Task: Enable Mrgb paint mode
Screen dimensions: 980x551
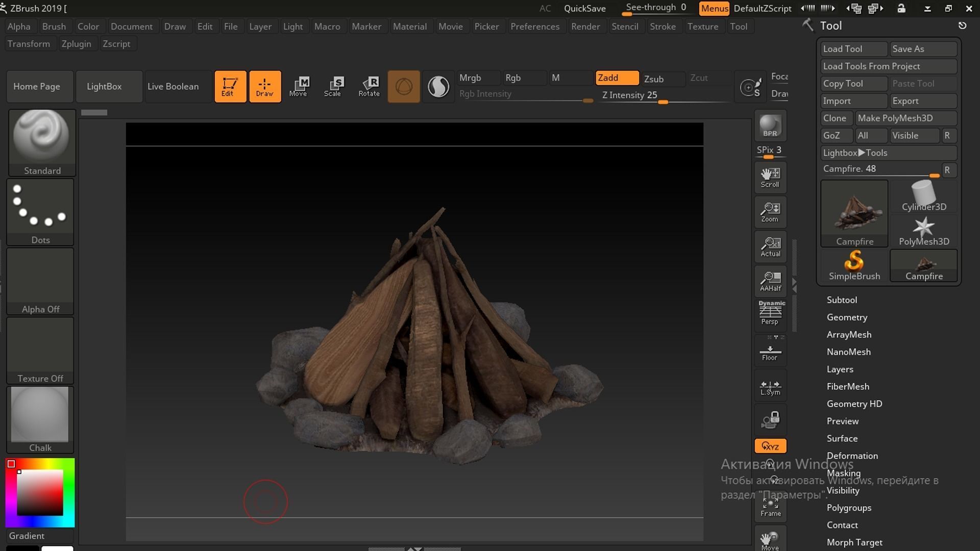Action: pyautogui.click(x=478, y=78)
